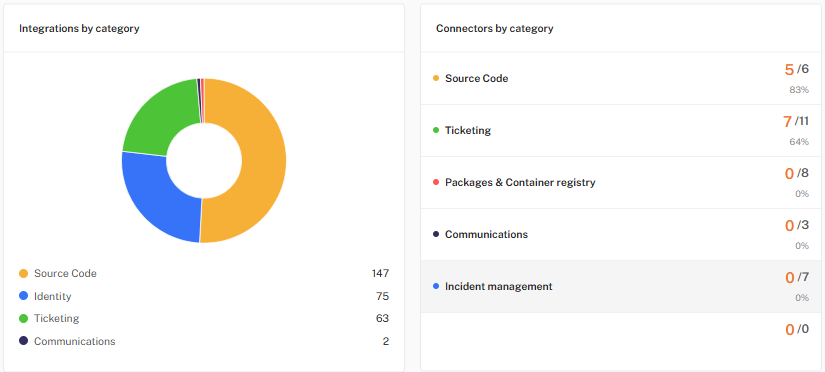This screenshot has width=825, height=372.
Task: Click the 7/11 count for Ticketing
Action: tap(796, 122)
